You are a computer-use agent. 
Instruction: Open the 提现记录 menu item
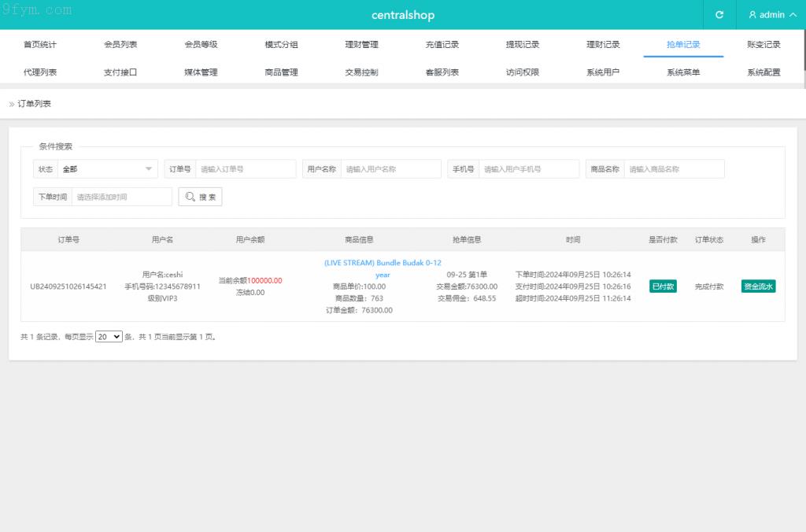(523, 45)
